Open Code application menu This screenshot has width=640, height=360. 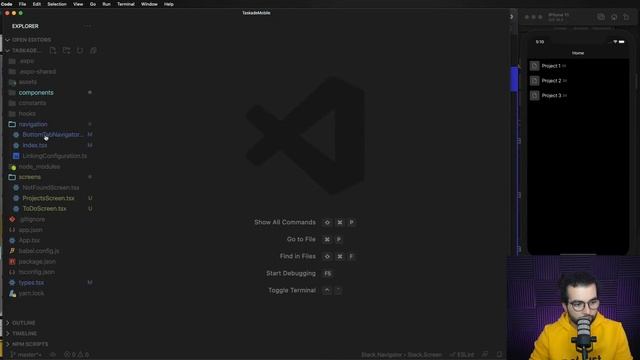(x=7, y=4)
